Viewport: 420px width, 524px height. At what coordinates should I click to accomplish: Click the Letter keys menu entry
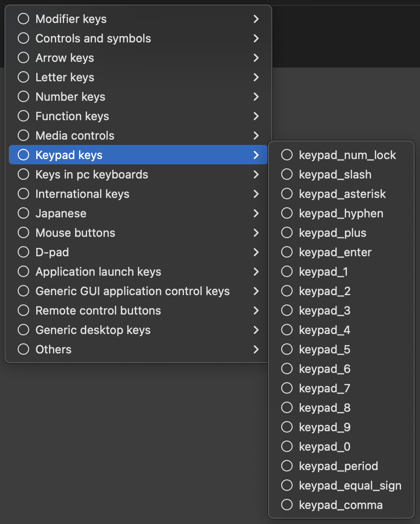click(x=138, y=77)
